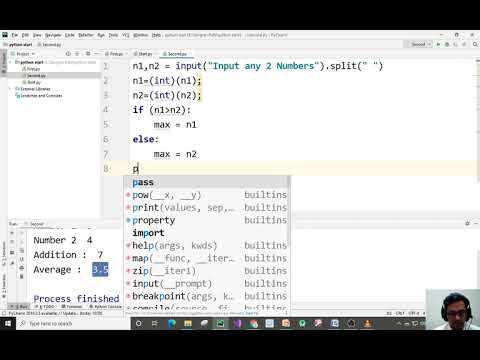Click the Windows Start button
This screenshot has height=360, width=480.
coord(8,323)
